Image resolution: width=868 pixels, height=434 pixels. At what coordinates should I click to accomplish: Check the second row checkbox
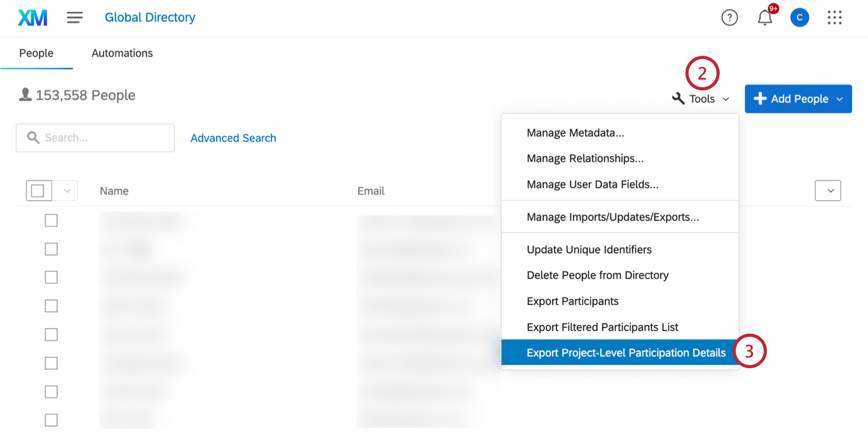coord(51,249)
